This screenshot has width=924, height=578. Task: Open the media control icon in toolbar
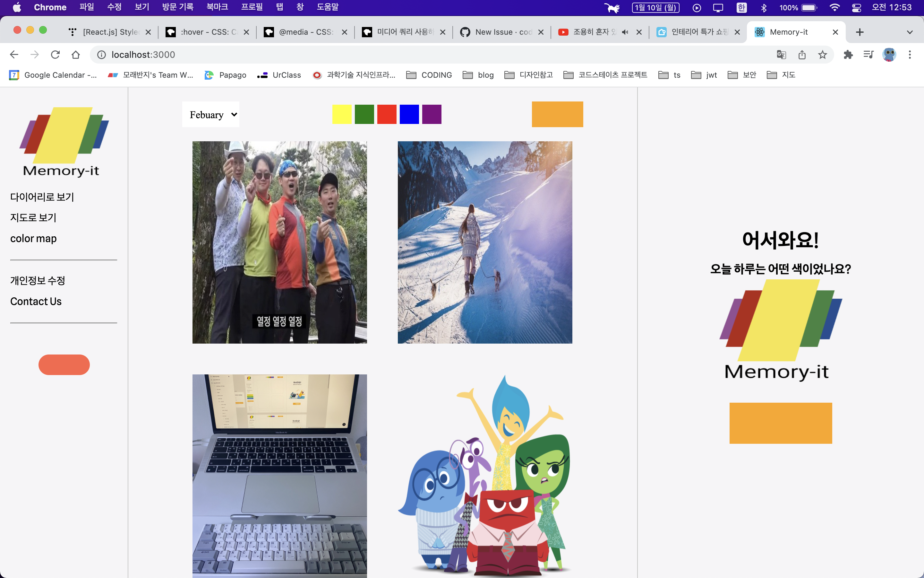[868, 55]
